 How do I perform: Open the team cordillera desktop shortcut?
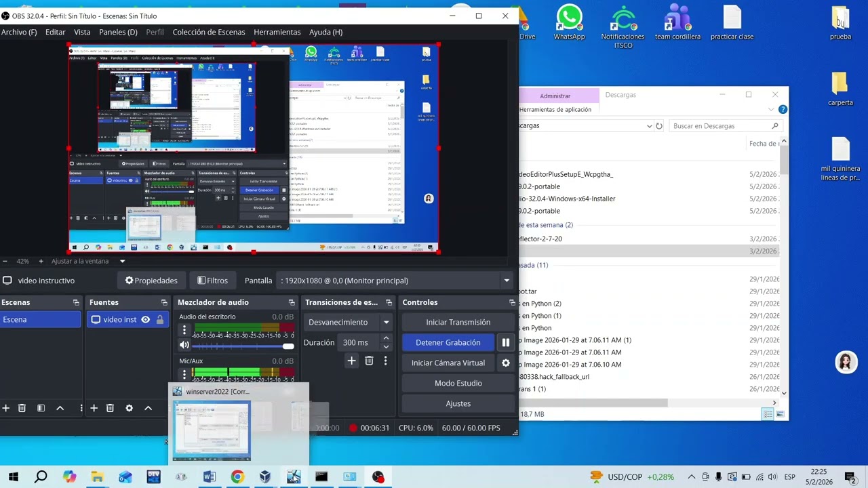(x=677, y=22)
